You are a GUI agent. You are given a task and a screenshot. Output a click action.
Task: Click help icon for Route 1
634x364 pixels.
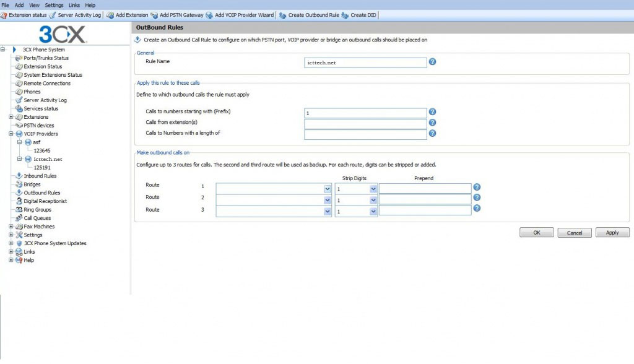coord(477,187)
